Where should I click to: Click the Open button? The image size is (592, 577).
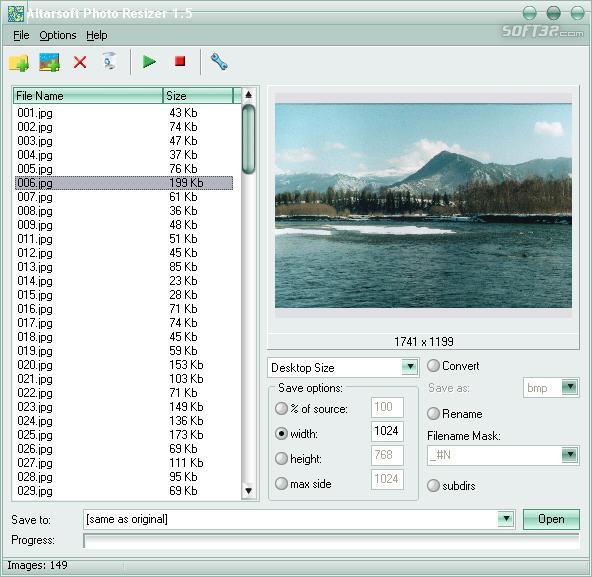(551, 519)
